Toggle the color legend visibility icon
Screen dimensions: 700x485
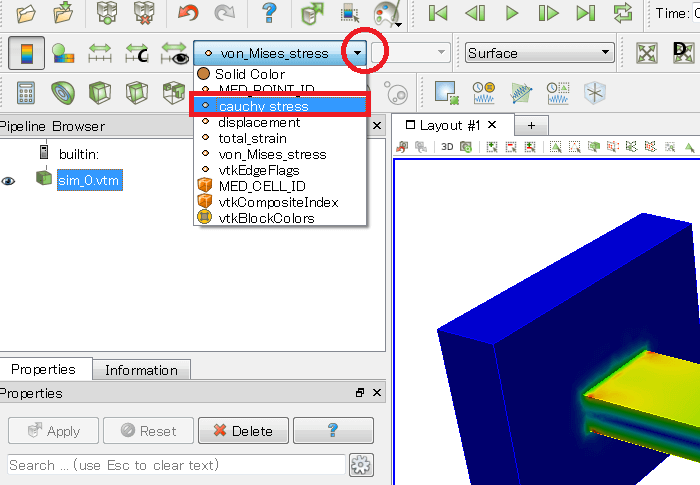tap(20, 53)
